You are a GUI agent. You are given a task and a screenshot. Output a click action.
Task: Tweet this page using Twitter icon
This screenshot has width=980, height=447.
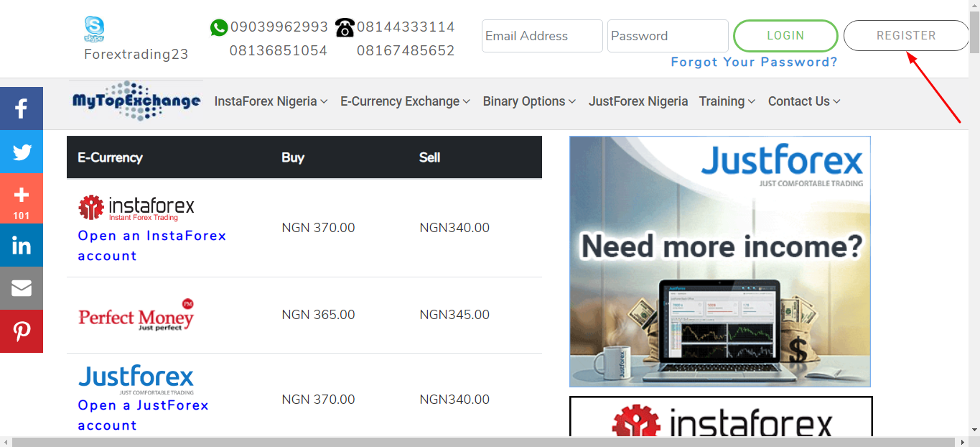[x=22, y=152]
